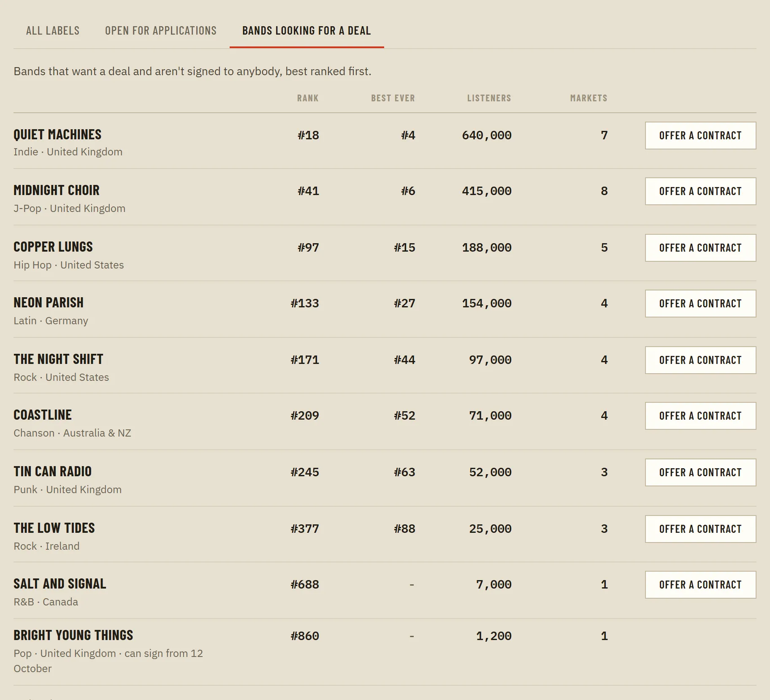The width and height of the screenshot is (770, 700).
Task: Click the rank value #209
Action: tap(305, 416)
